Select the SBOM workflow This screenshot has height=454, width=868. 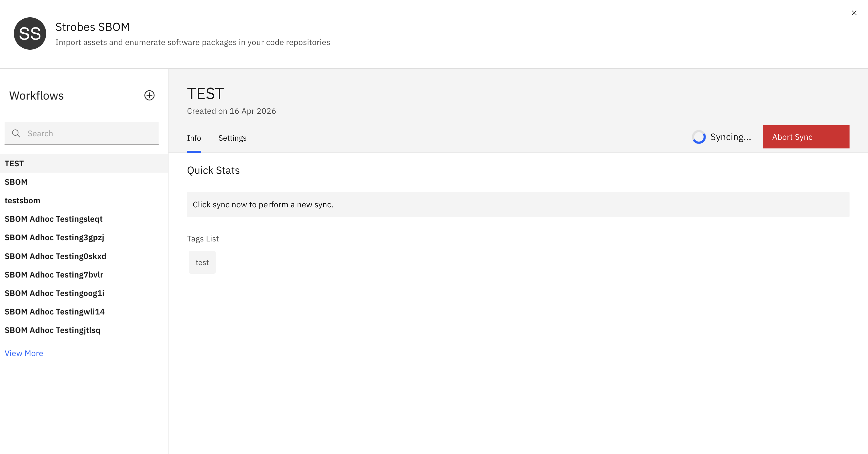click(x=16, y=182)
